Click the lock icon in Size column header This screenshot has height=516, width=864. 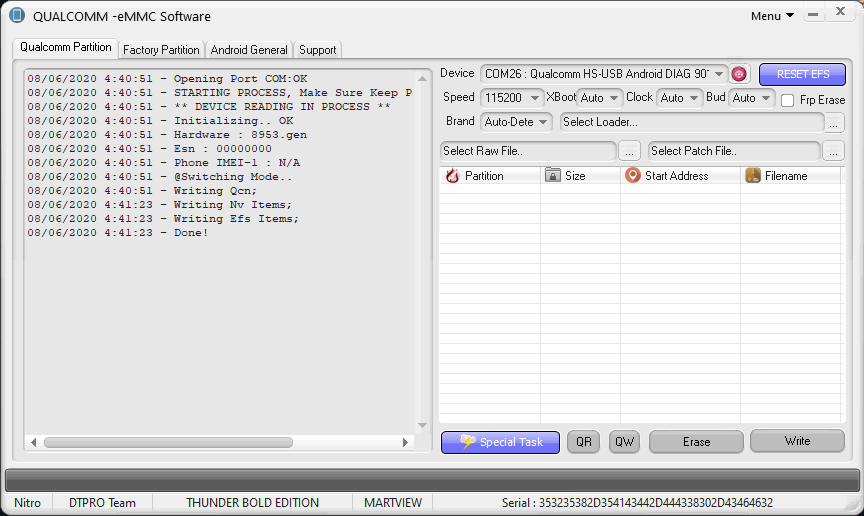coord(552,175)
